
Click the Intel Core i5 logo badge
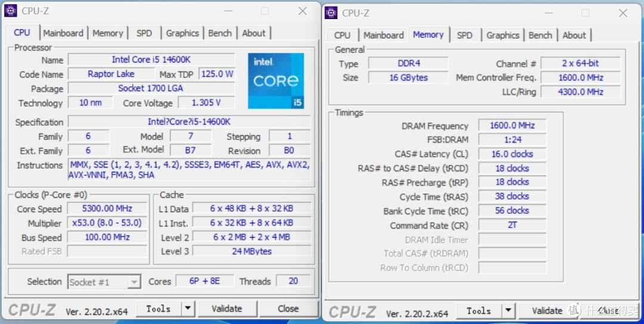276,81
